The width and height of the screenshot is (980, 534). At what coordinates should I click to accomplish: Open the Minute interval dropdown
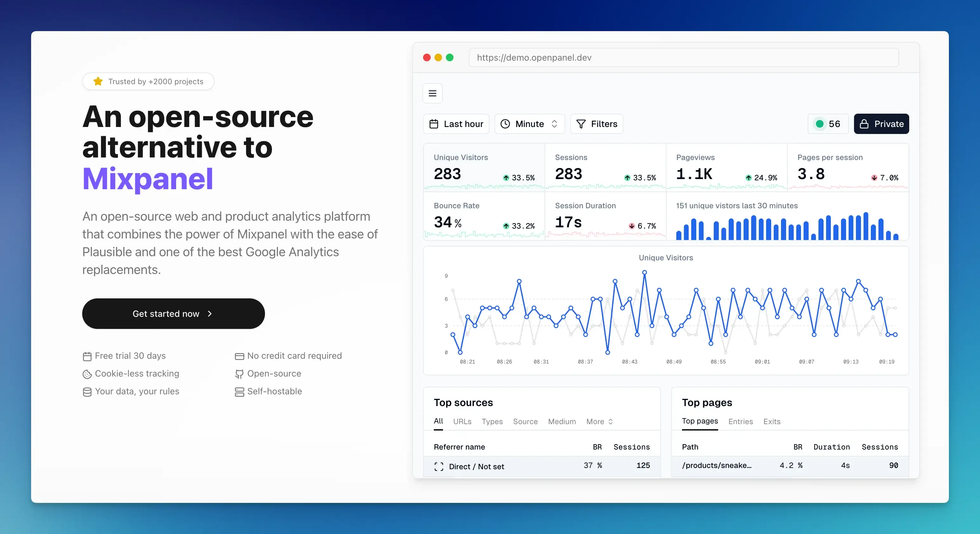(x=529, y=124)
